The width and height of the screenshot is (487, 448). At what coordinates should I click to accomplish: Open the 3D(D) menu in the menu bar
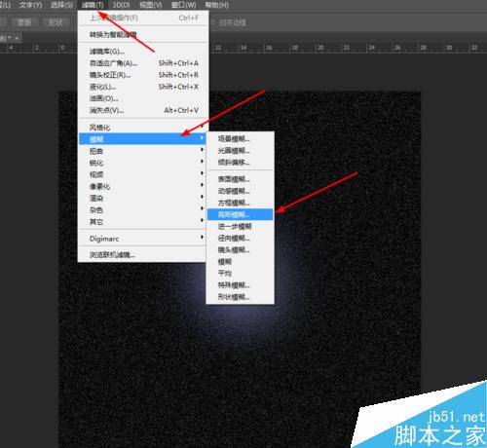pos(121,5)
